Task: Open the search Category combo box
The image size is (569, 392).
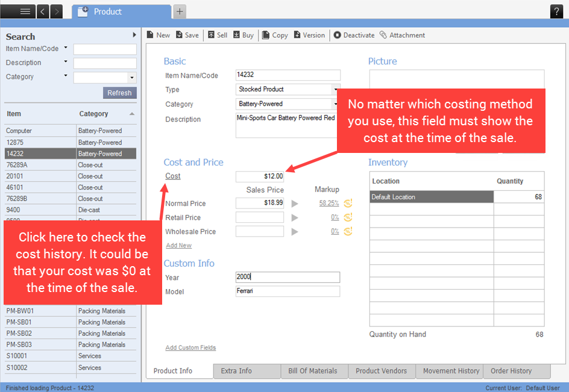Action: pos(131,77)
